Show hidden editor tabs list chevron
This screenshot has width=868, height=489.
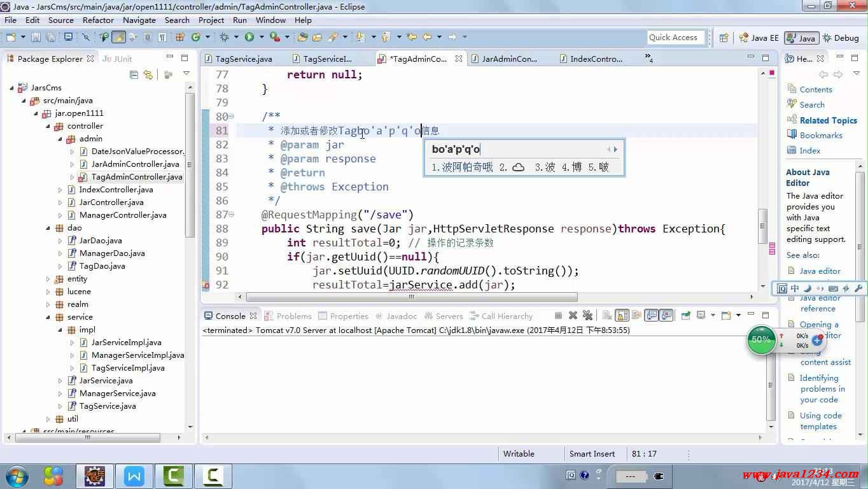point(648,59)
